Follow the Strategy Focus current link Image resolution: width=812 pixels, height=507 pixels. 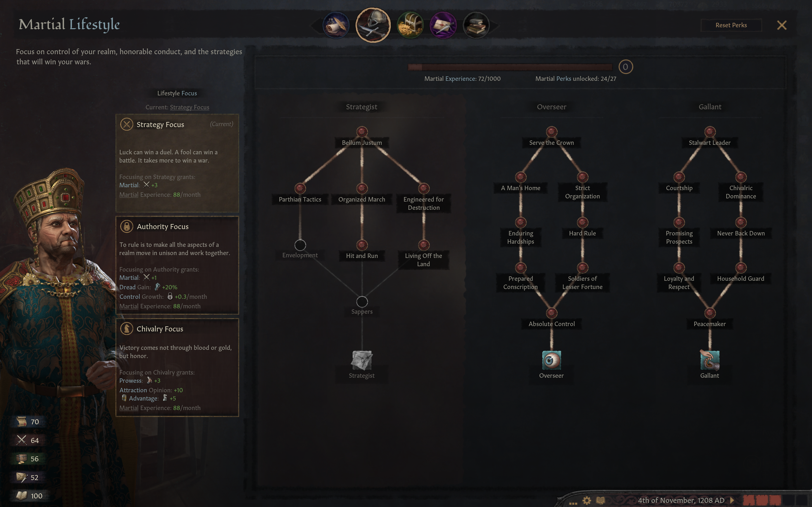click(190, 107)
